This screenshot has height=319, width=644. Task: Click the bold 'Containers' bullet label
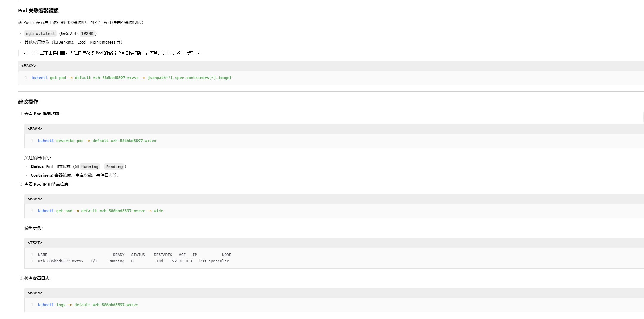41,175
